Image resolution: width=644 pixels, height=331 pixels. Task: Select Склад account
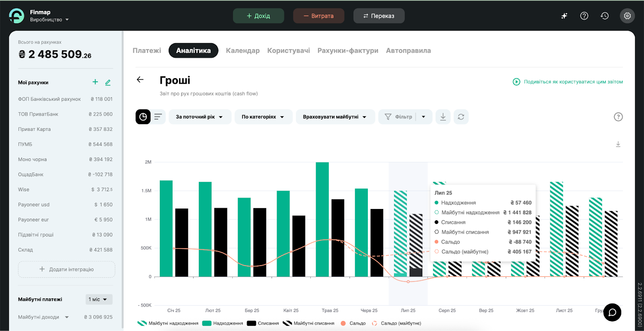[x=65, y=250]
